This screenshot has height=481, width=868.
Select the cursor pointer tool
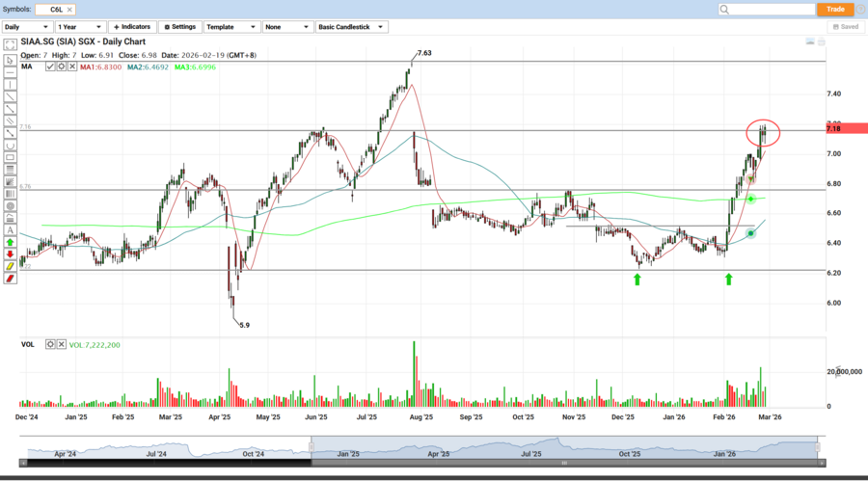pyautogui.click(x=10, y=60)
